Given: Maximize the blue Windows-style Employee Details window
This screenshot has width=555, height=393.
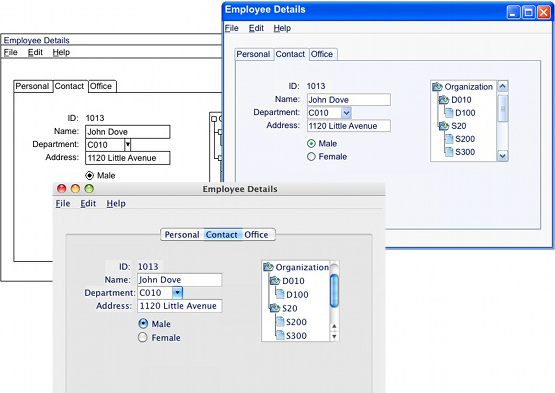Looking at the screenshot, I should [528, 12].
